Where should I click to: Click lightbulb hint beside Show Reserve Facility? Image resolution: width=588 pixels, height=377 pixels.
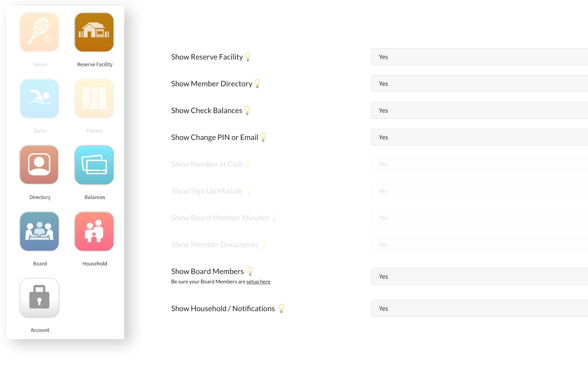click(x=248, y=56)
